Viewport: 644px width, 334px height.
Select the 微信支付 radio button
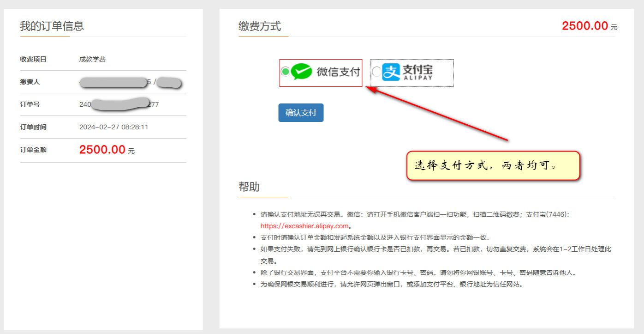286,72
